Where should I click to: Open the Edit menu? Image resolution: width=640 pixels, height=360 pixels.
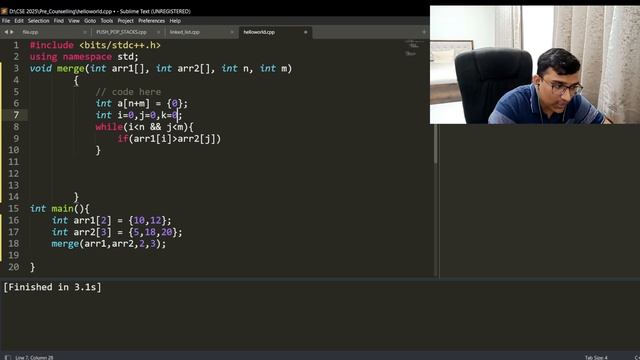click(x=19, y=21)
